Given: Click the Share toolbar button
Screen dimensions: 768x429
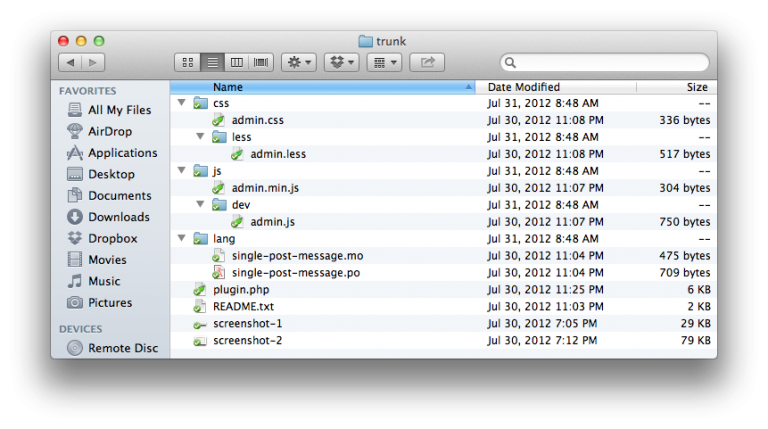Looking at the screenshot, I should coord(427,62).
